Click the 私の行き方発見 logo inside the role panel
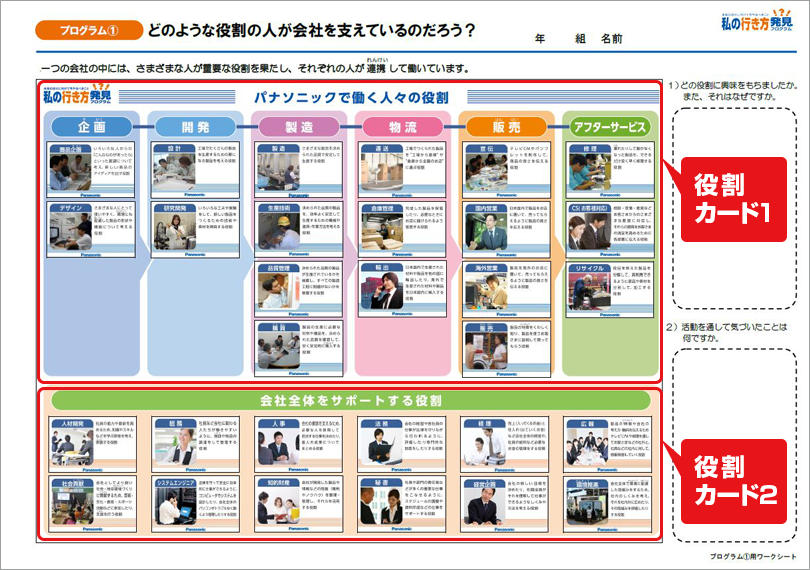The image size is (810, 570). 77,95
